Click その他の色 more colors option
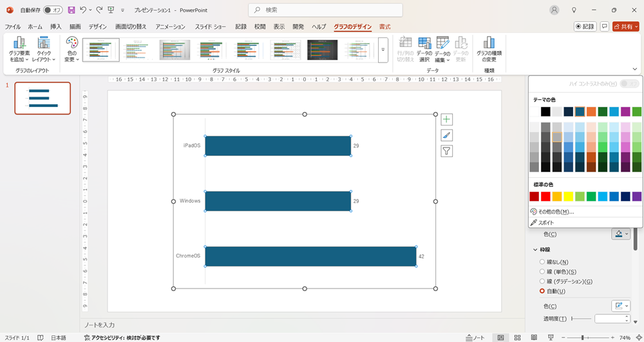Image resolution: width=644 pixels, height=342 pixels. point(585,212)
